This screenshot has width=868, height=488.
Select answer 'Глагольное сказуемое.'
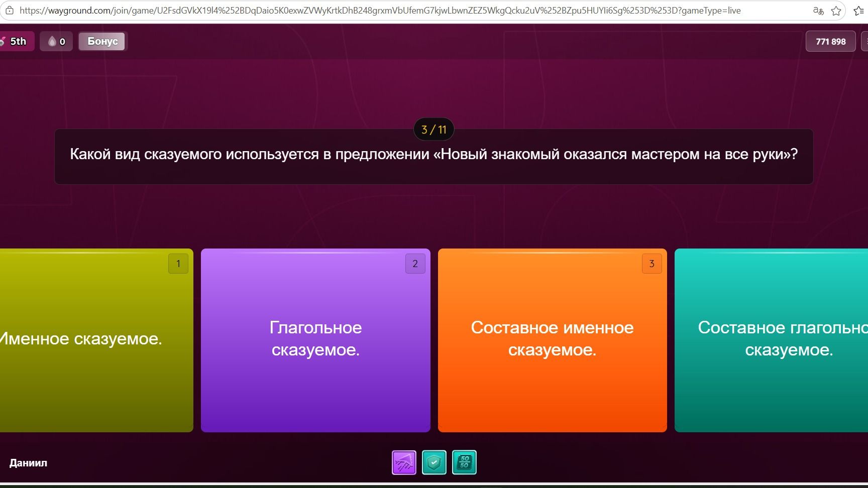pos(315,340)
